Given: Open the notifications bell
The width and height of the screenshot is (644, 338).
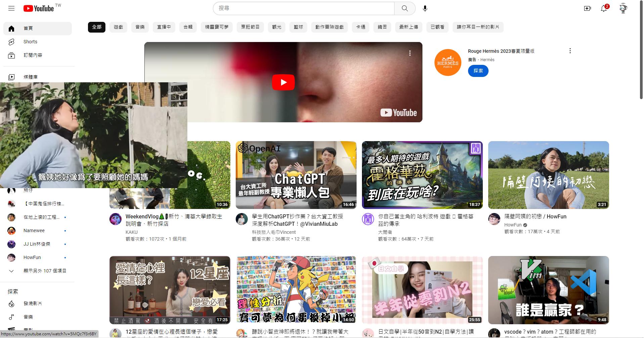Looking at the screenshot, I should pos(604,8).
